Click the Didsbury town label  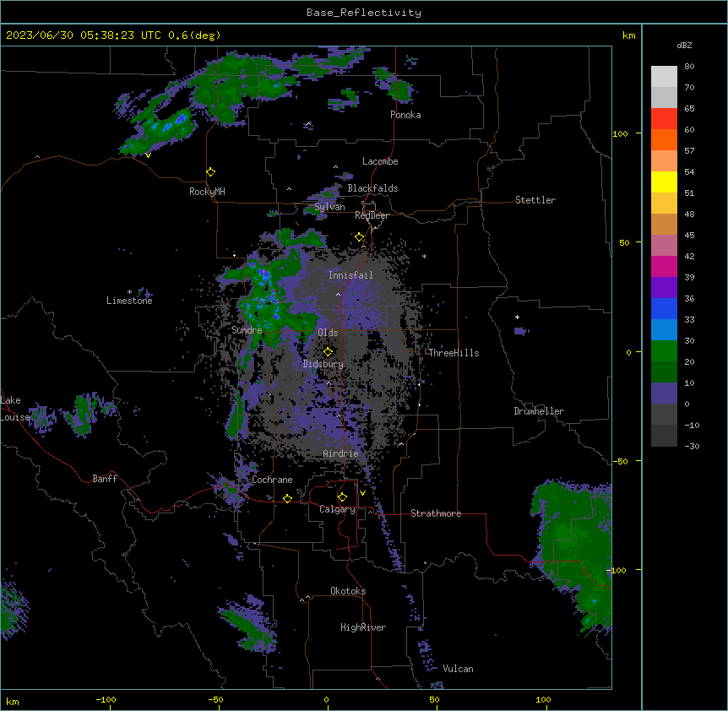point(323,364)
